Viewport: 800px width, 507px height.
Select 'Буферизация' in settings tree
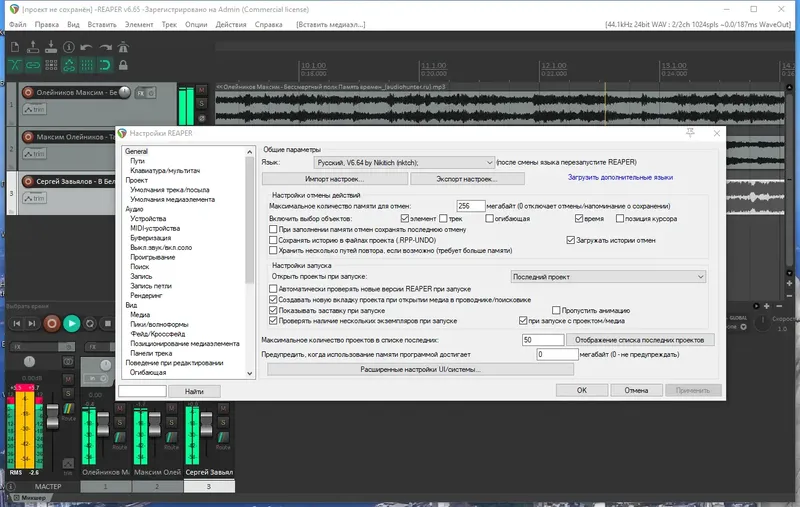(151, 238)
